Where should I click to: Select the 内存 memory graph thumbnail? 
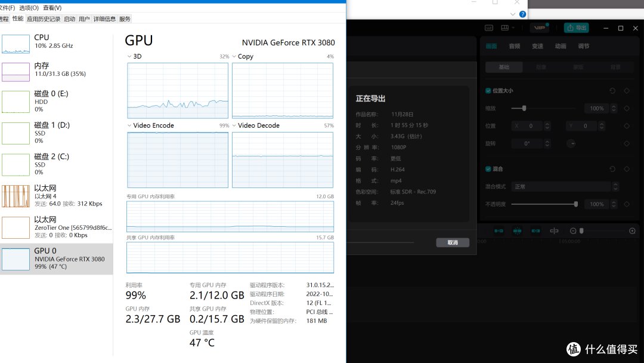point(16,72)
